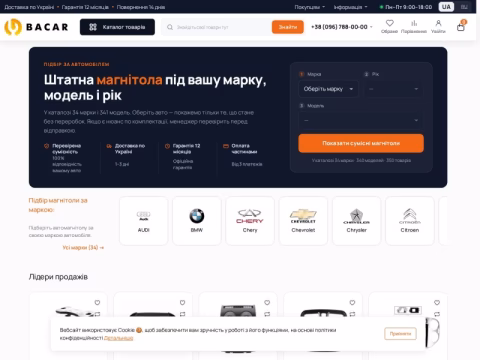
Task: Select the Citroen brand card
Action: [410, 221]
